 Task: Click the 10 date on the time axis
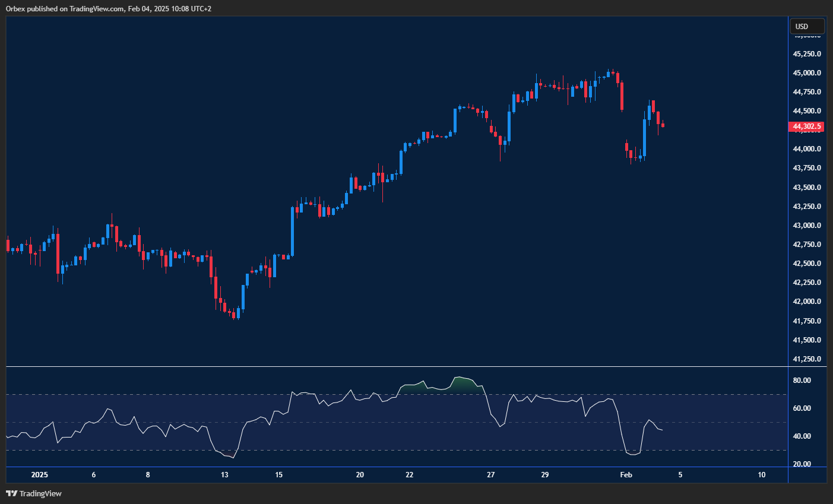(762, 475)
